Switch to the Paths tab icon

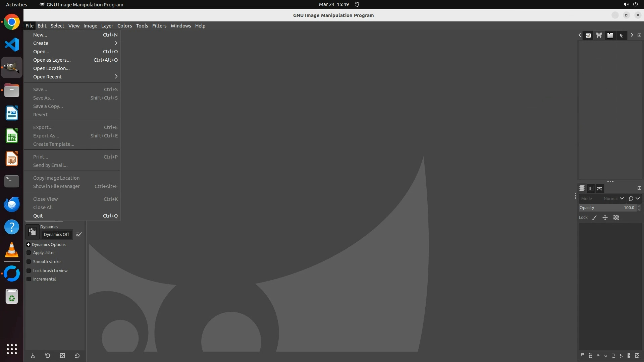(x=599, y=188)
